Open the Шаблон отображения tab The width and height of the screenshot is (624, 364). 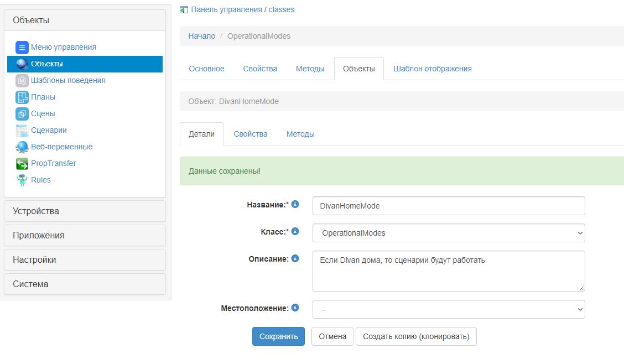click(432, 69)
